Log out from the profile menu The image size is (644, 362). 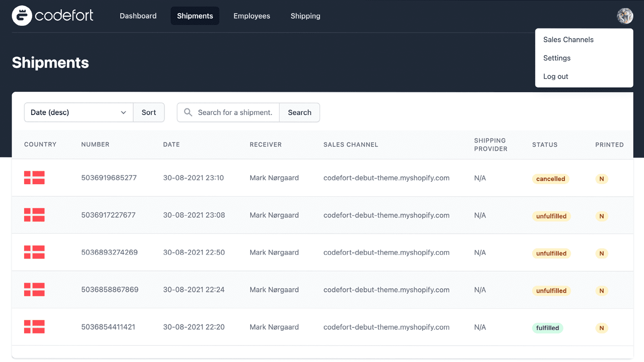[555, 76]
